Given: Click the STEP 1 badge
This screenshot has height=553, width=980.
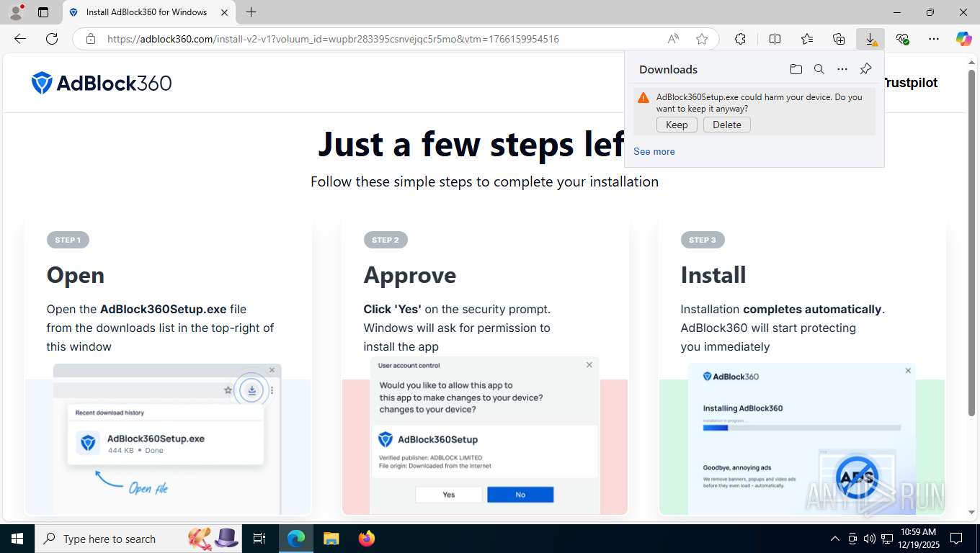Looking at the screenshot, I should point(68,240).
